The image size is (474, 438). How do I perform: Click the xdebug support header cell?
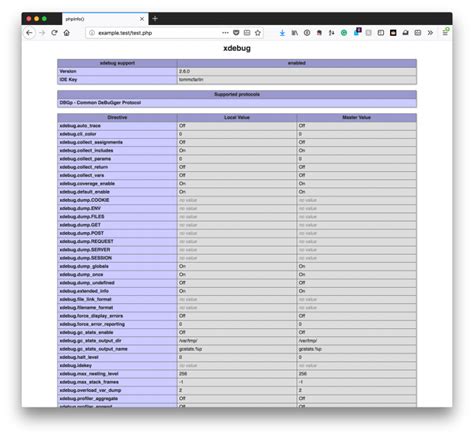point(117,63)
